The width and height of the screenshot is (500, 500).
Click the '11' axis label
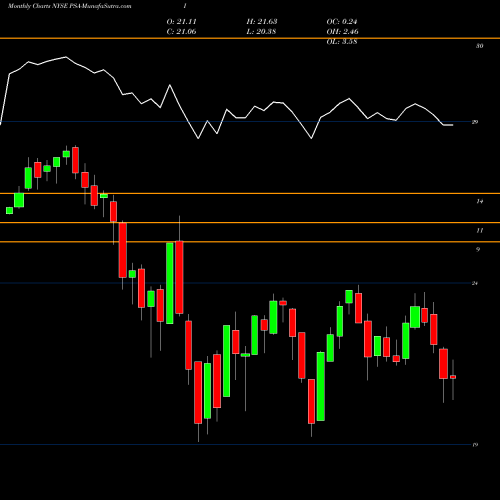coord(479,230)
